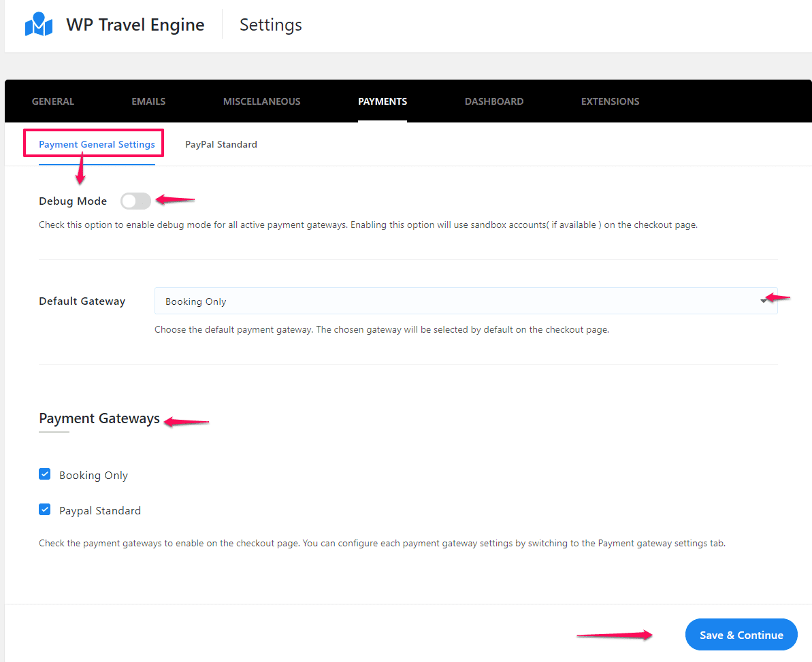Click the Payment Gateways heading
This screenshot has width=812, height=662.
point(99,418)
